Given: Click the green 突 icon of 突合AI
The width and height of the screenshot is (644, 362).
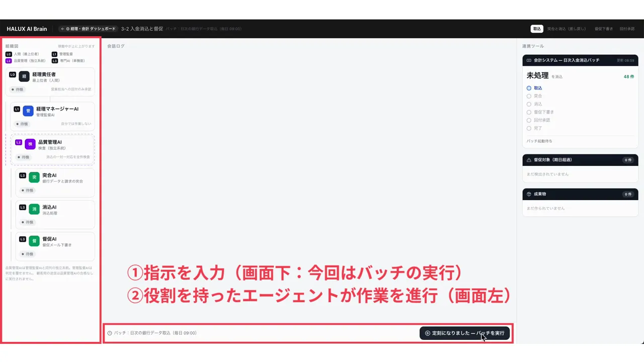Looking at the screenshot, I should coord(34,177).
